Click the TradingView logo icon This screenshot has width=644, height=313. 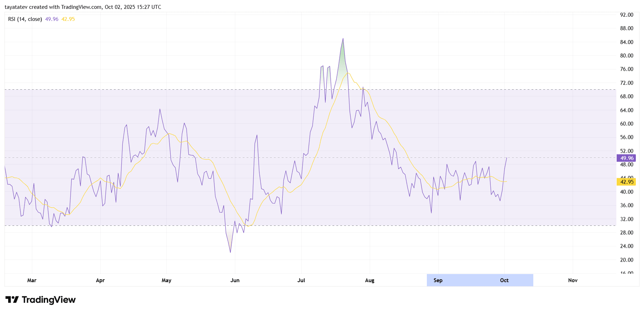(x=12, y=300)
